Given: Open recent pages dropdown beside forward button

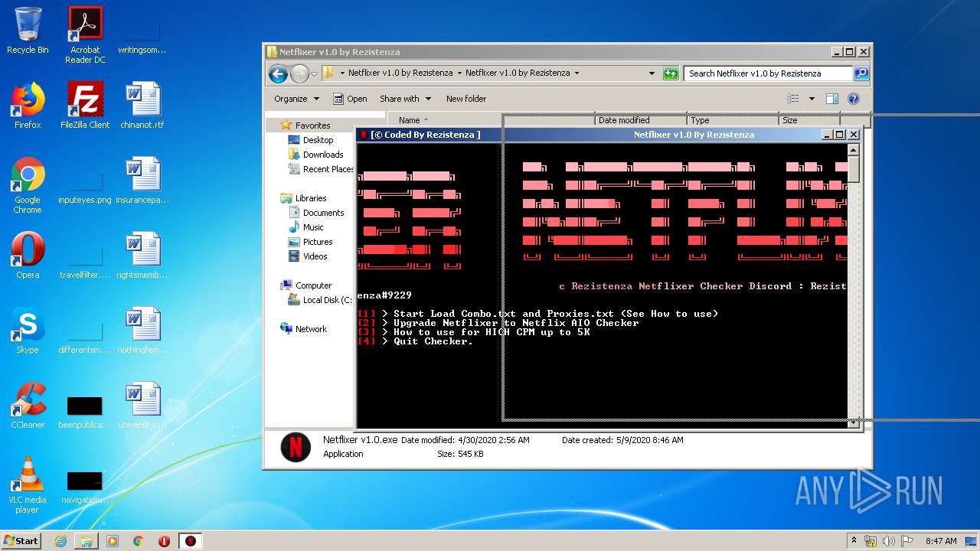Looking at the screenshot, I should pyautogui.click(x=314, y=74).
